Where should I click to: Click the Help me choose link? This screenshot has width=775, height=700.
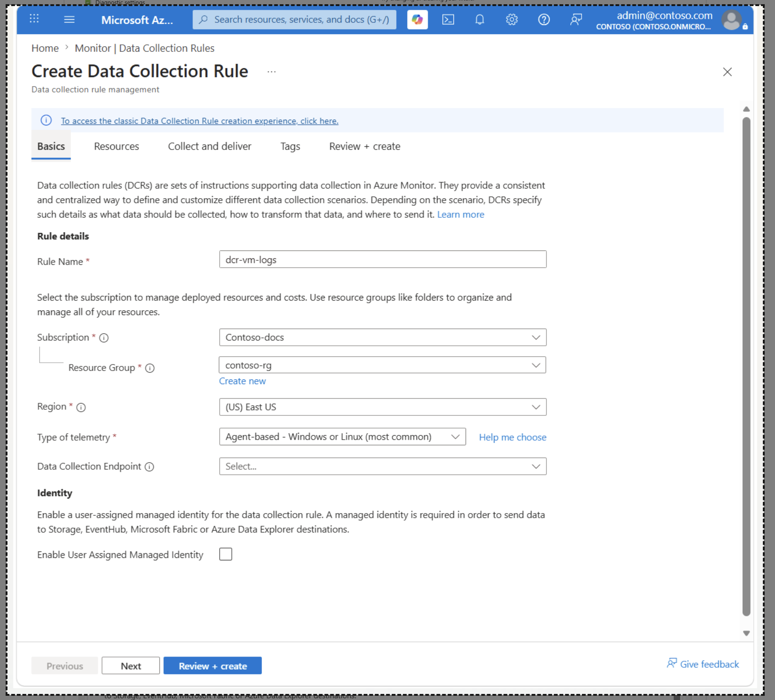point(512,437)
